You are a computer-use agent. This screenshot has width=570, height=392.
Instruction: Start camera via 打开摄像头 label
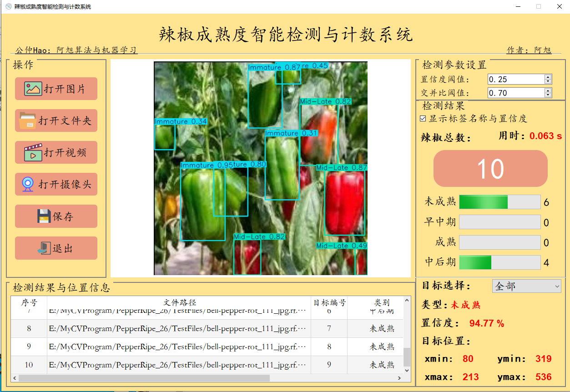(65, 185)
